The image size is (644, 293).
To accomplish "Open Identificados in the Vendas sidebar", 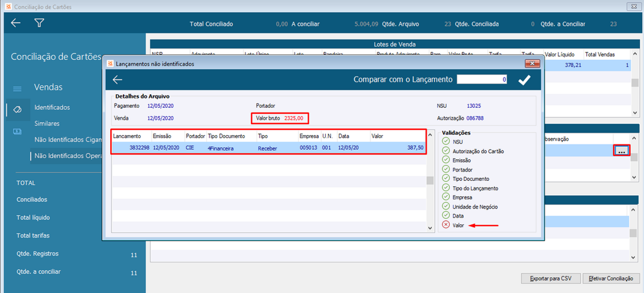I will click(52, 107).
